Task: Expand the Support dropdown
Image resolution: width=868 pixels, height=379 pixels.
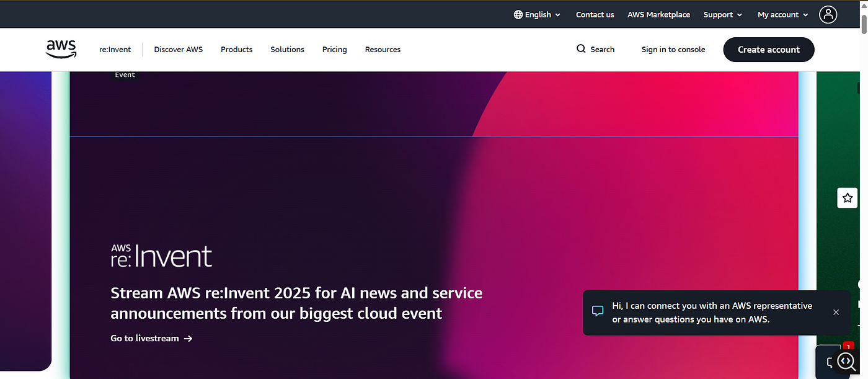Action: click(x=723, y=14)
